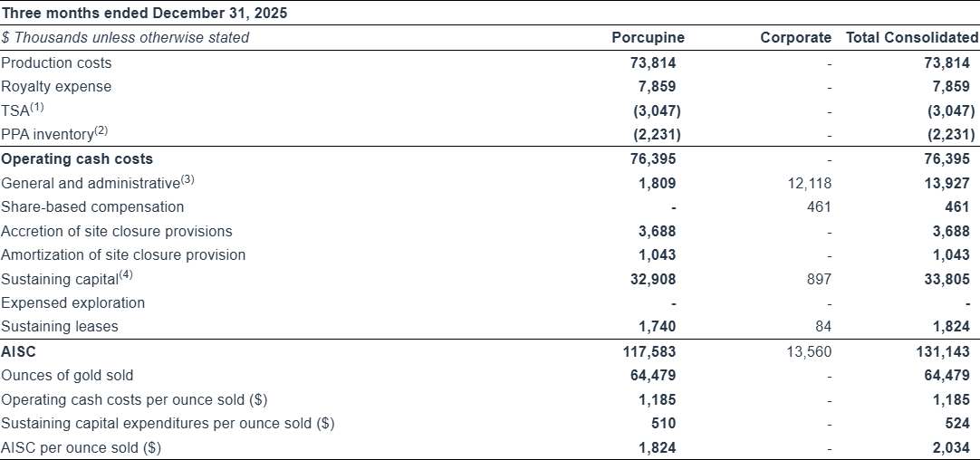Viewport: 980px width, 460px height.
Task: Click the Porcupine Sustaining capital value 32,908
Action: [x=653, y=280]
